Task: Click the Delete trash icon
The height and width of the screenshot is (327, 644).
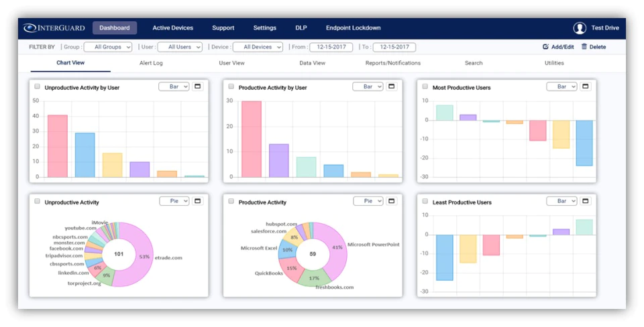Action: (x=584, y=47)
